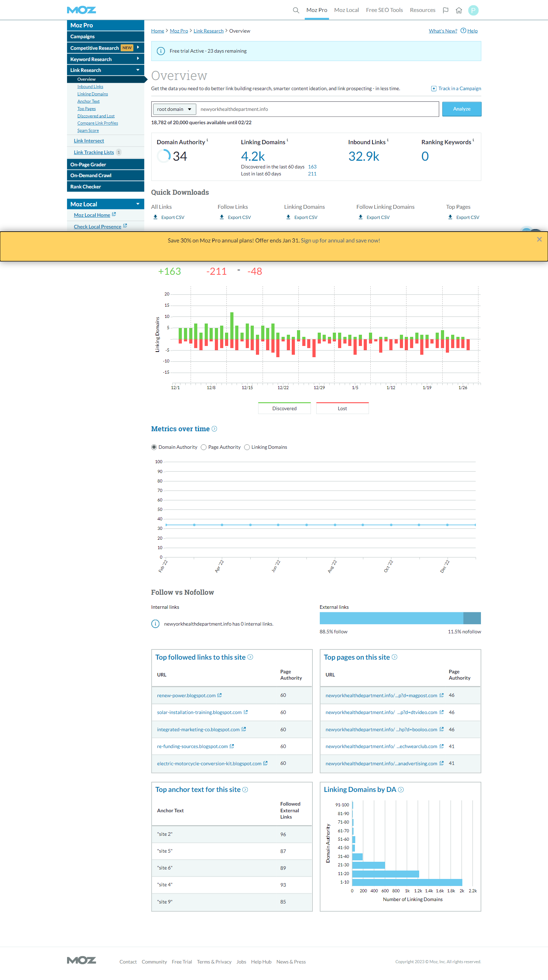The image size is (548, 980).
Task: Open the Free SEO Tools menu
Action: pos(384,10)
